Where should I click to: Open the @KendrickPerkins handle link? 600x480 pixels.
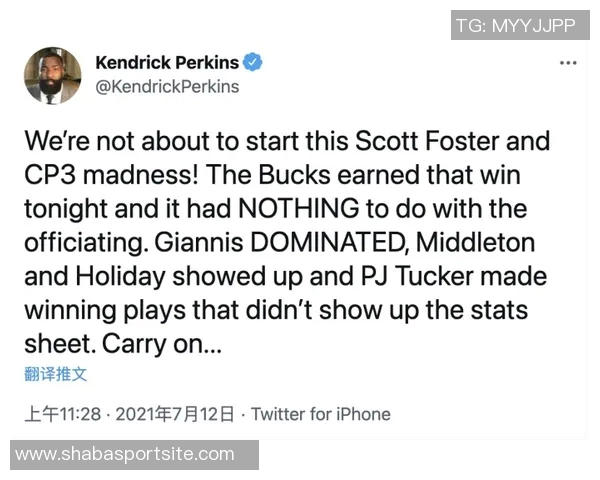(167, 86)
